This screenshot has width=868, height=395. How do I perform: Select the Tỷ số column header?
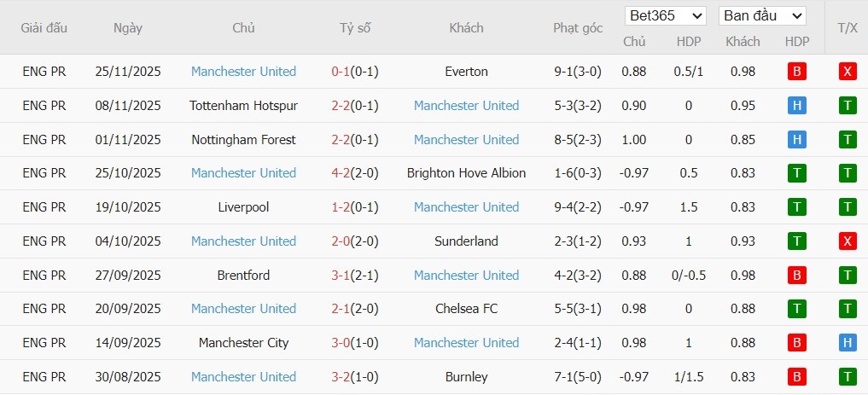[x=355, y=28]
